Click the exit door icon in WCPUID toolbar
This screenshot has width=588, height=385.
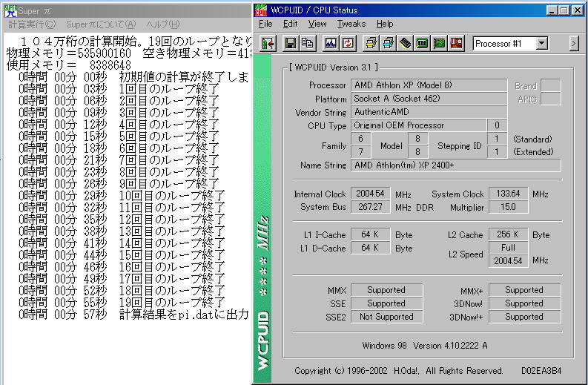pos(268,44)
